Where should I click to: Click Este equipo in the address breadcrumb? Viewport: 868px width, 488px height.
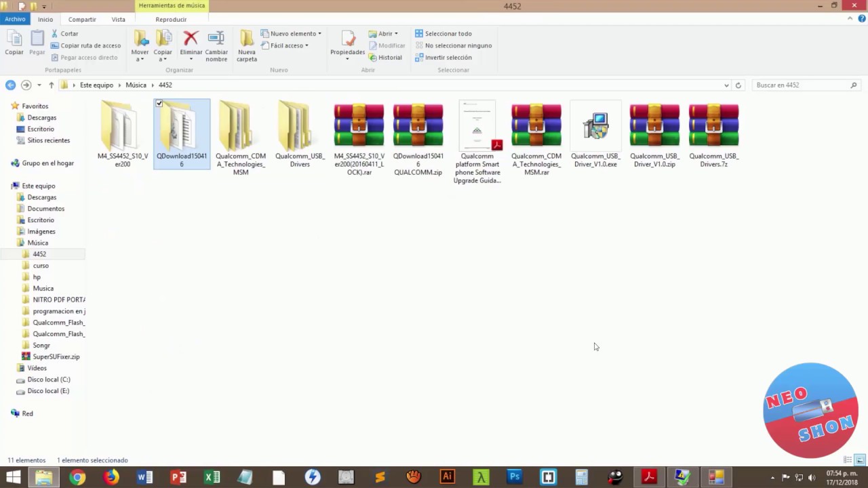point(96,85)
